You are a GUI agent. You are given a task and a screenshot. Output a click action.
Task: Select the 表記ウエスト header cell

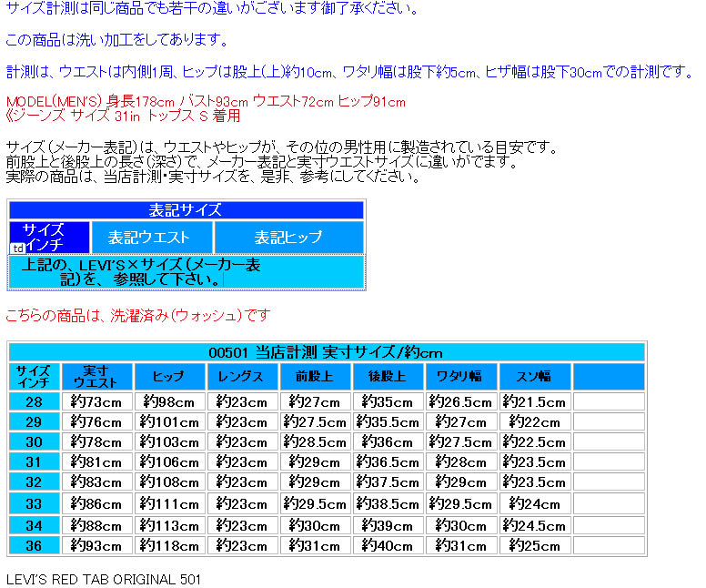[151, 237]
